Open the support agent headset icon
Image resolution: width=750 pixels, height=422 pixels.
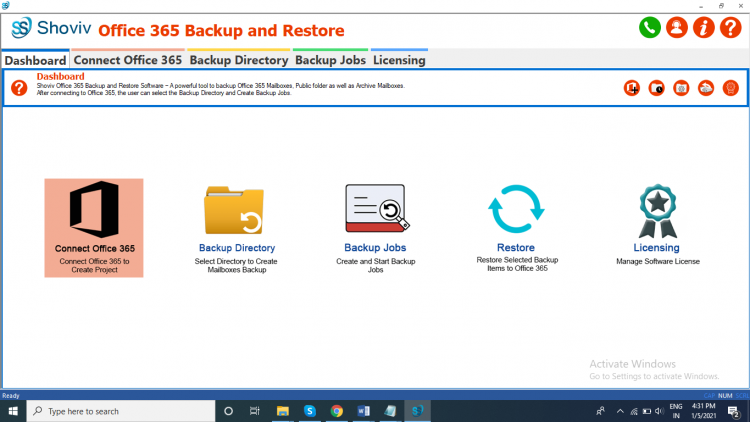tap(676, 28)
